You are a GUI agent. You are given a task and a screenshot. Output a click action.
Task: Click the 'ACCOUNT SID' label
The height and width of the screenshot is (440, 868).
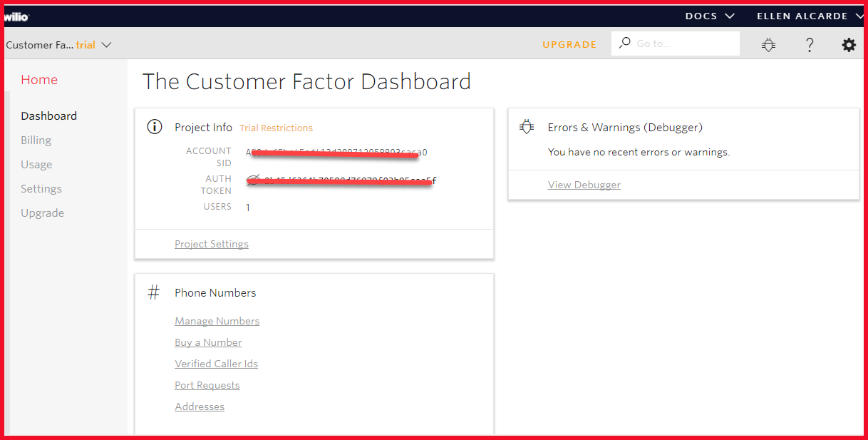click(209, 157)
